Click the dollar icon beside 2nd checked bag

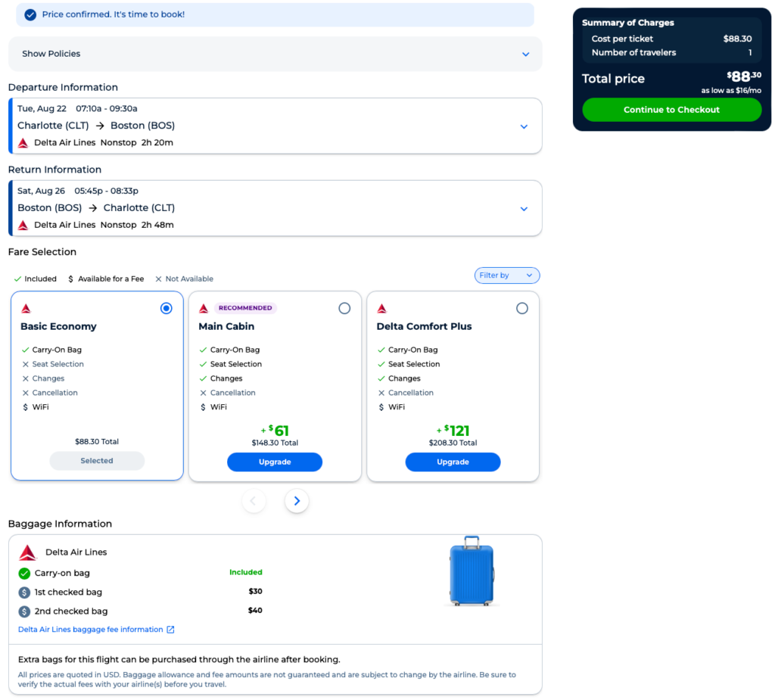(x=24, y=611)
